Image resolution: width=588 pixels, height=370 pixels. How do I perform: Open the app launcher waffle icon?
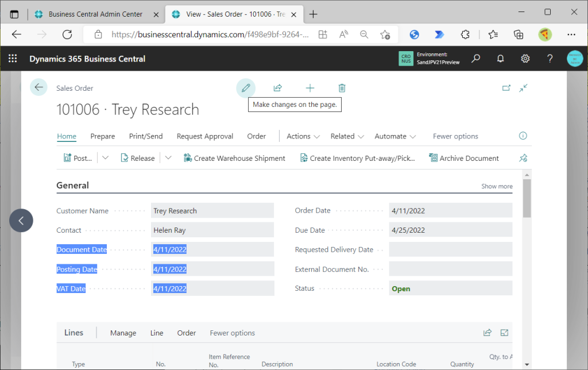coord(13,59)
